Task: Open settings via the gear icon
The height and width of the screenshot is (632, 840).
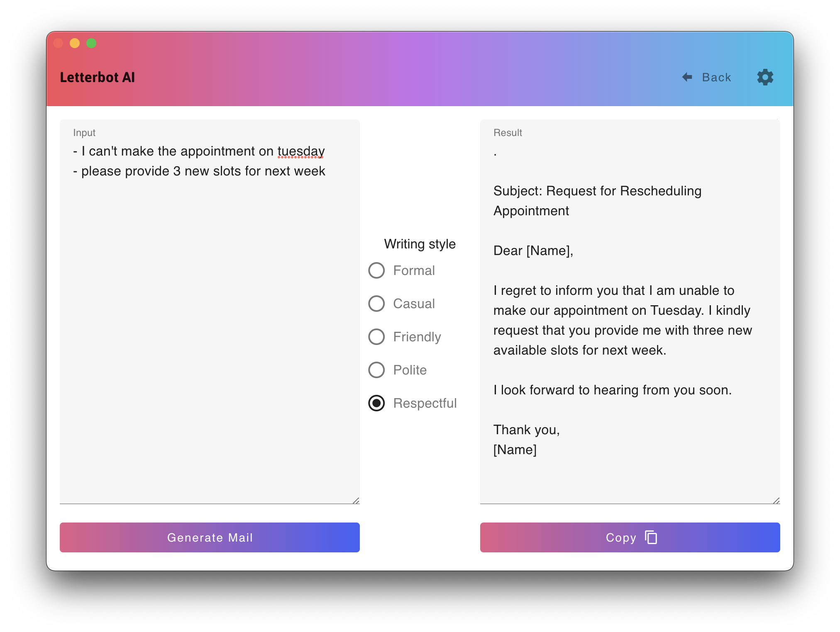Action: point(765,77)
